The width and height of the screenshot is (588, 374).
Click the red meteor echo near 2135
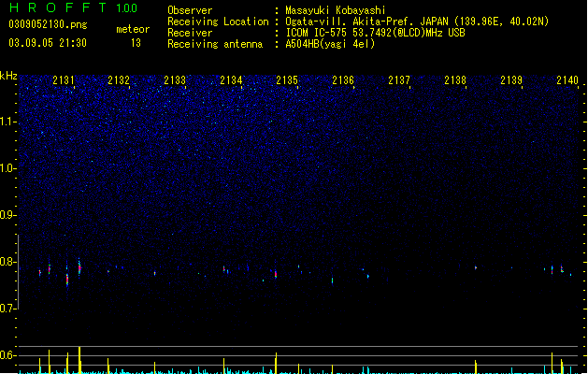276,274
